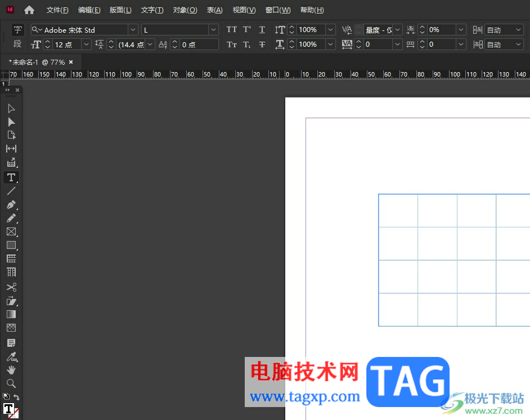
Task: Click the Home icon
Action: click(29, 10)
